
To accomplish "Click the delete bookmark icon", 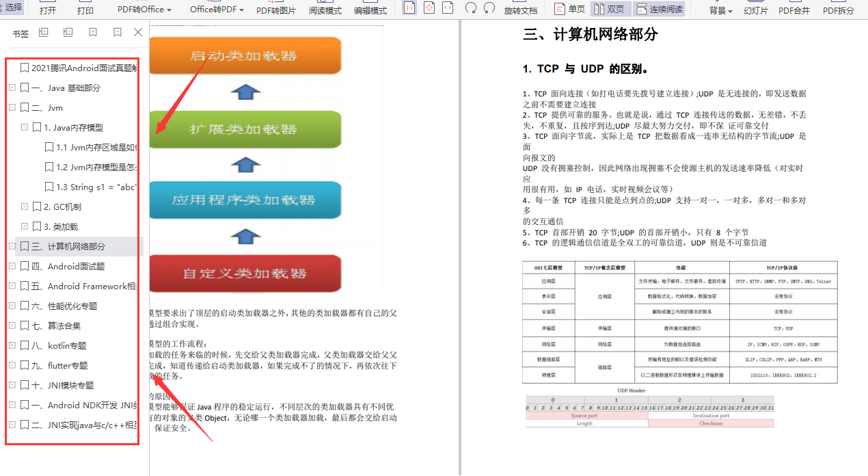I will (x=118, y=32).
